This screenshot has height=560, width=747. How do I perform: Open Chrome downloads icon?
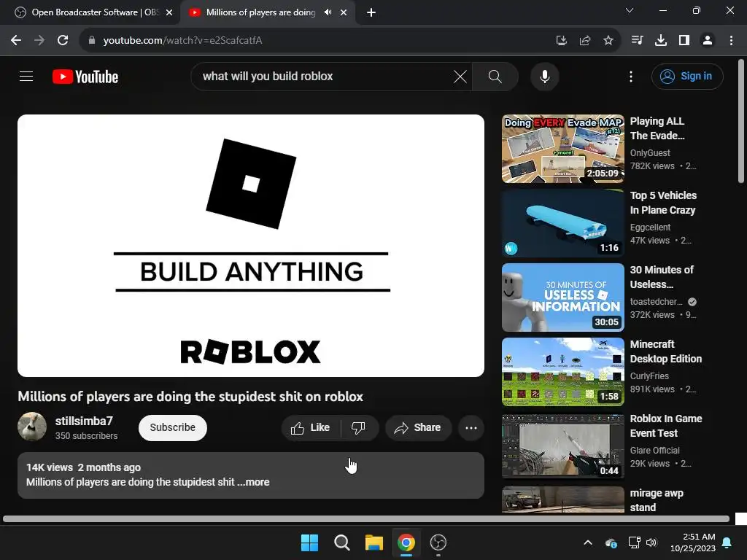click(661, 41)
